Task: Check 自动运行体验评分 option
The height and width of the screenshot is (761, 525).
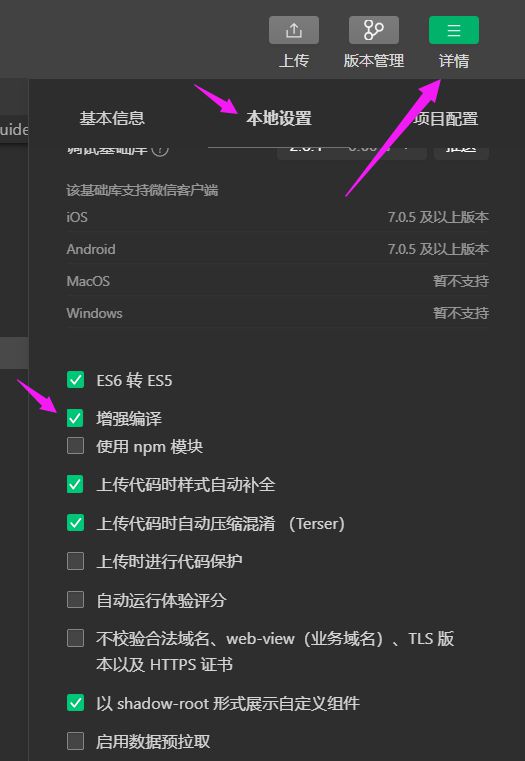Action: pyautogui.click(x=75, y=599)
